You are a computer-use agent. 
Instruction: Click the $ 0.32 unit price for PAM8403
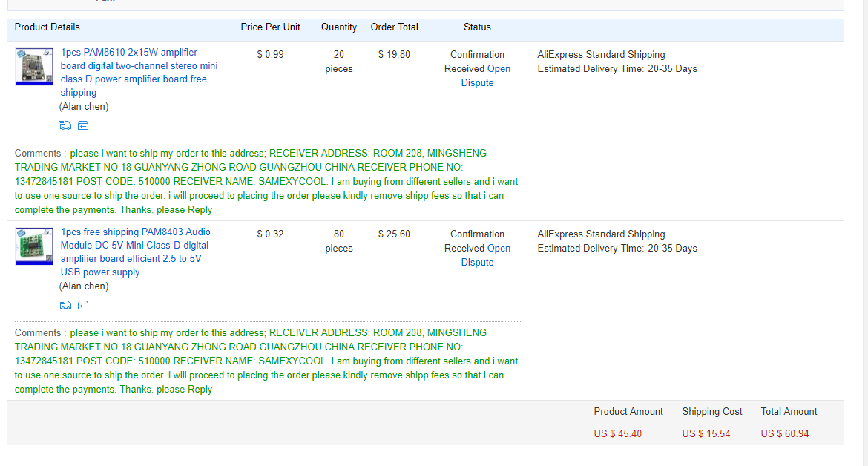pos(270,234)
